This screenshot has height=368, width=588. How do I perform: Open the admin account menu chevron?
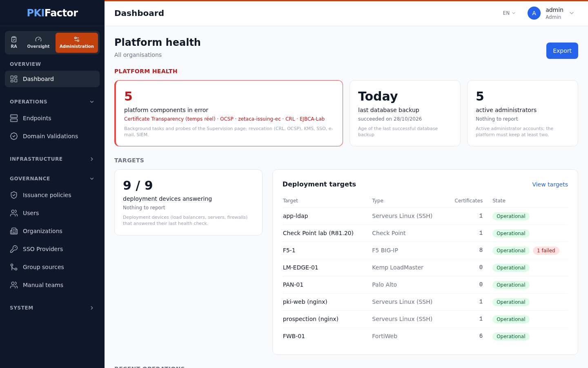tap(572, 13)
